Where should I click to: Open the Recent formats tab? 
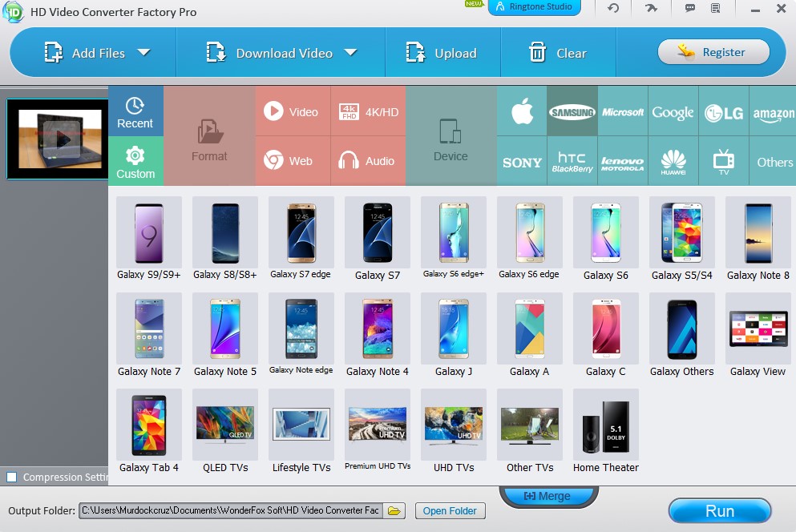(x=135, y=111)
